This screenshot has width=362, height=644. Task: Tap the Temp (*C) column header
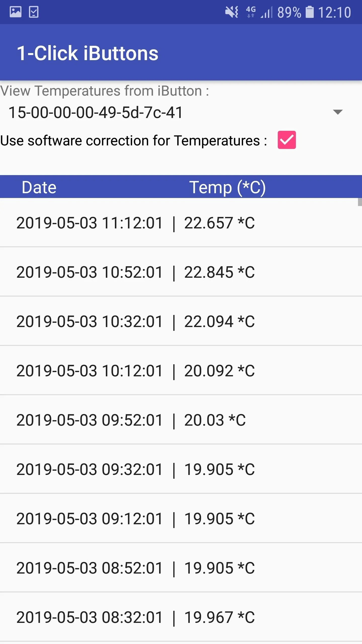point(227,187)
